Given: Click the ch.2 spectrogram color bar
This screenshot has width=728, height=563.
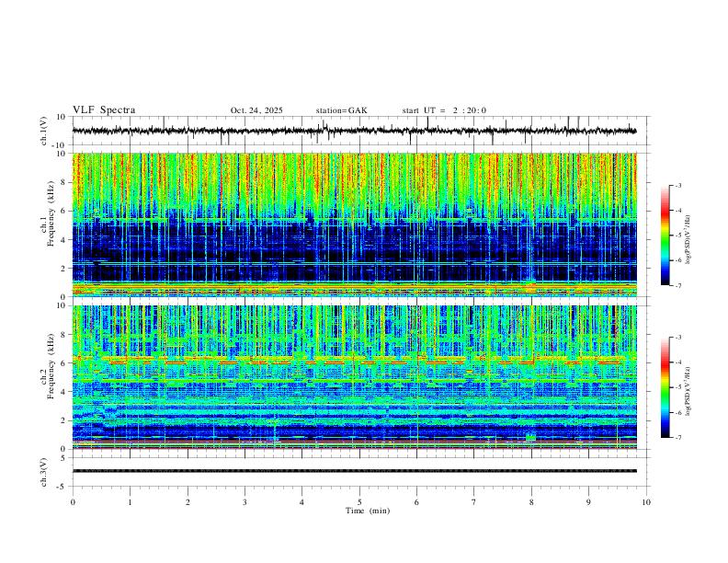Looking at the screenshot, I should click(665, 387).
